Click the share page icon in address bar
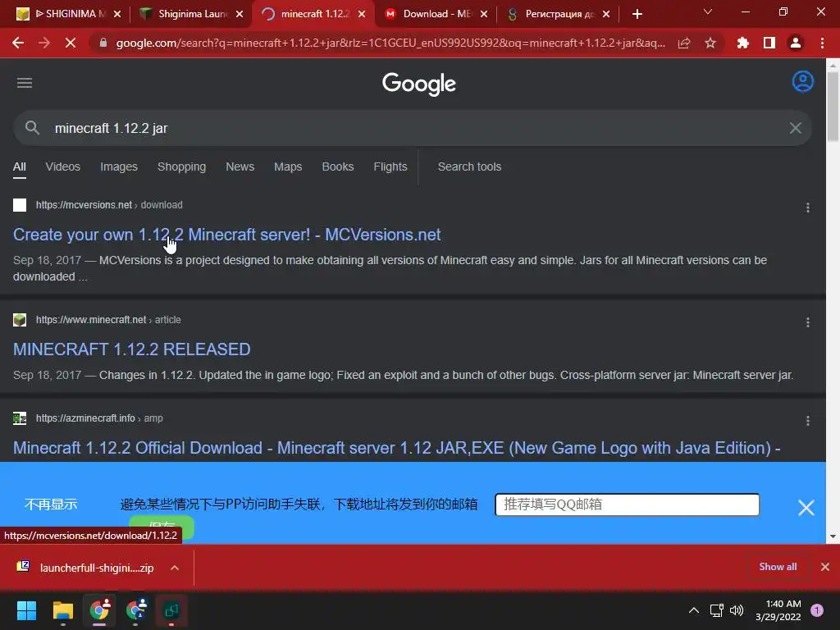The image size is (840, 630). [684, 43]
